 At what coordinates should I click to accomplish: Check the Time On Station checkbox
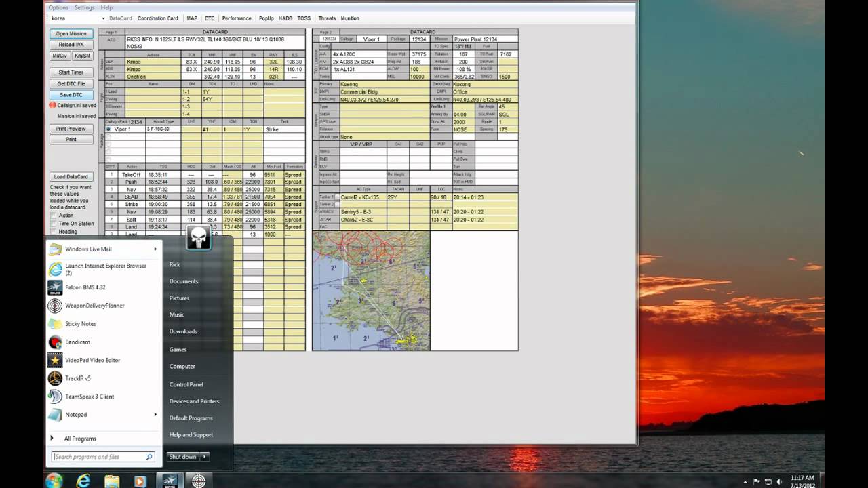[x=54, y=224]
